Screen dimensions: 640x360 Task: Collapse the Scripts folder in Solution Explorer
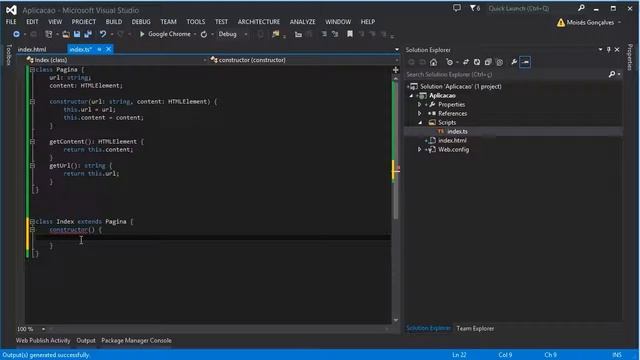tap(420, 122)
